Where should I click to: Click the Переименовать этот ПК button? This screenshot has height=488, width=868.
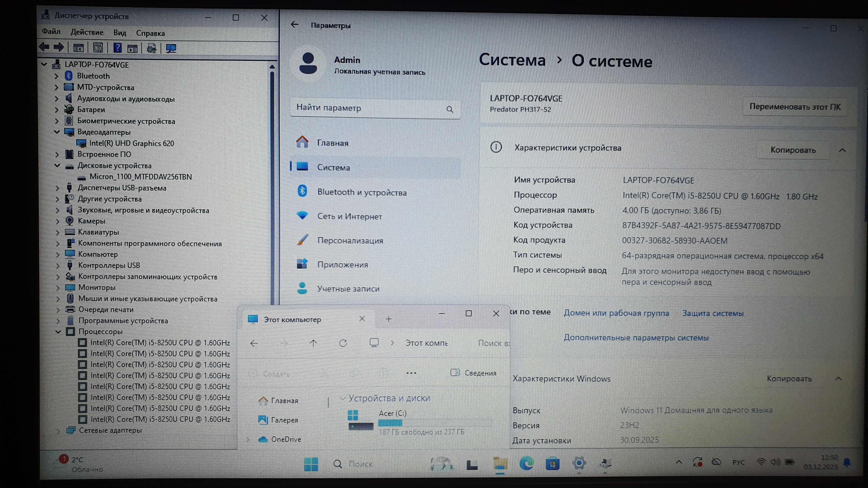tap(795, 107)
